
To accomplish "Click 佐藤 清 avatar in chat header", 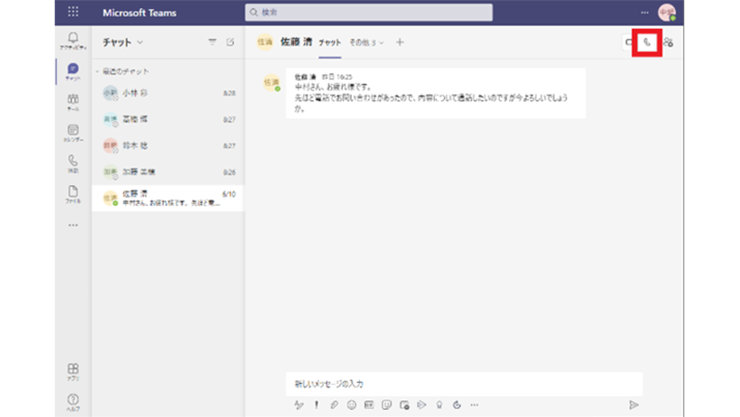I will tap(265, 42).
